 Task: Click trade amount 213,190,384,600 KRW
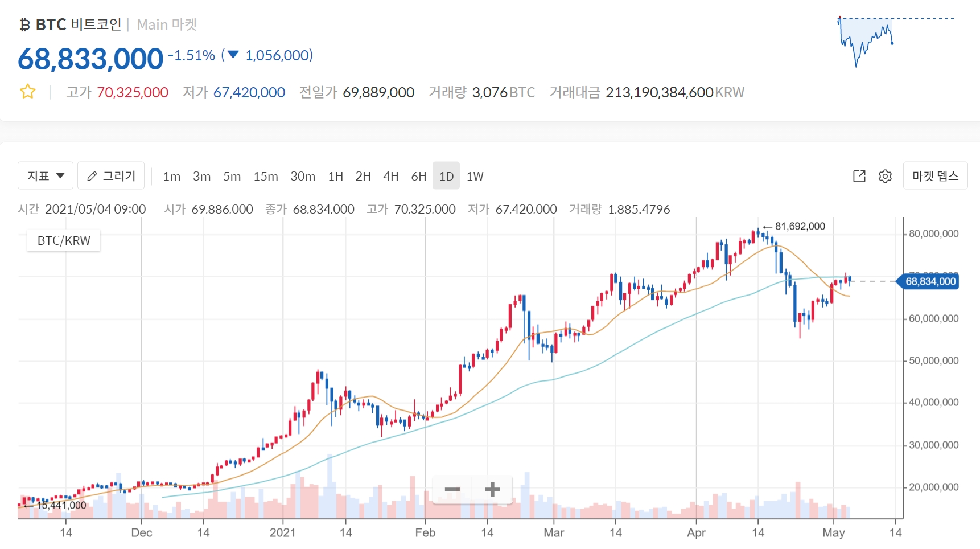675,92
